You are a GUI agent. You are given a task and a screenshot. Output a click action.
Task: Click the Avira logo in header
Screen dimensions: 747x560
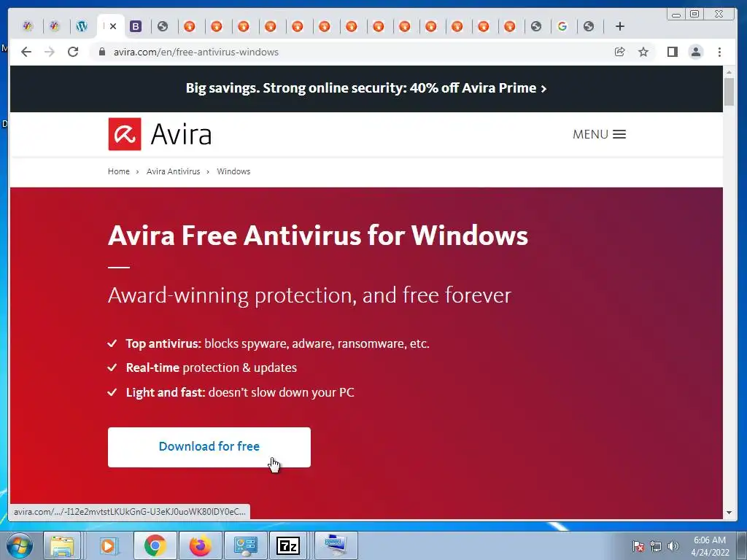[x=160, y=134]
